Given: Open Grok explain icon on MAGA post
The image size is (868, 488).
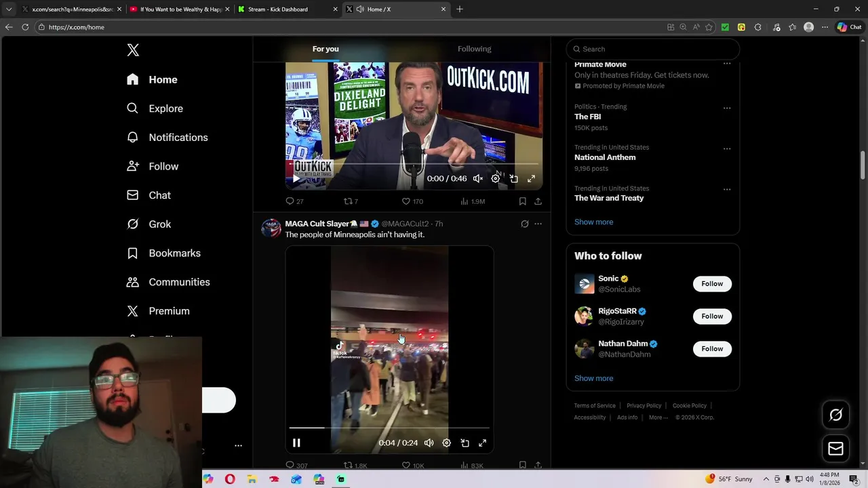Looking at the screenshot, I should 524,224.
